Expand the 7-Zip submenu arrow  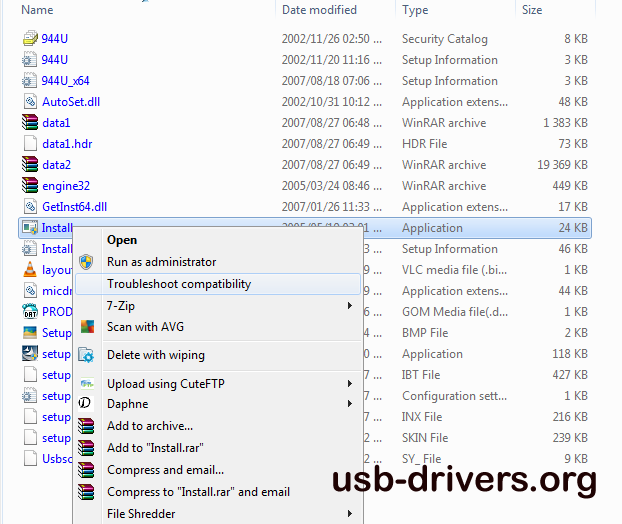pos(349,305)
